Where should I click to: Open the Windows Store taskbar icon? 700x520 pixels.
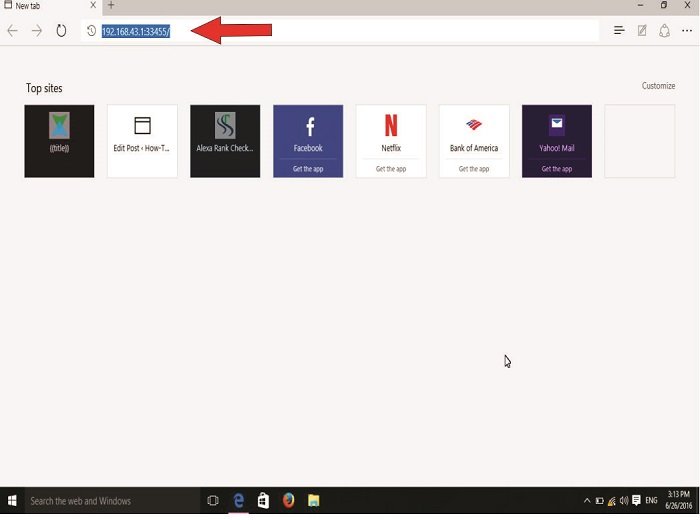point(263,500)
